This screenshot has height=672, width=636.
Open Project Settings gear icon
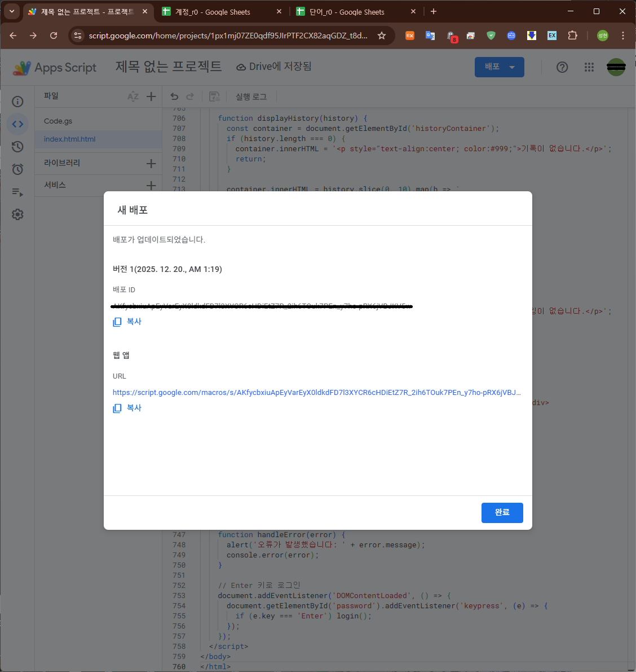click(17, 214)
